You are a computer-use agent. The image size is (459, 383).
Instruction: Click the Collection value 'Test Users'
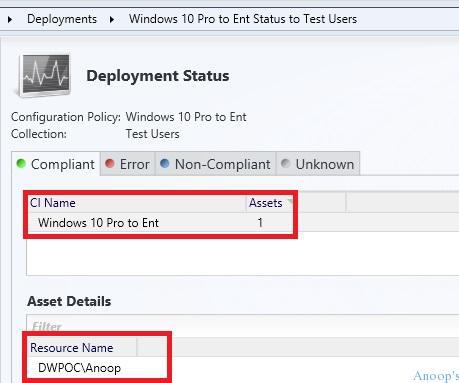click(x=152, y=134)
